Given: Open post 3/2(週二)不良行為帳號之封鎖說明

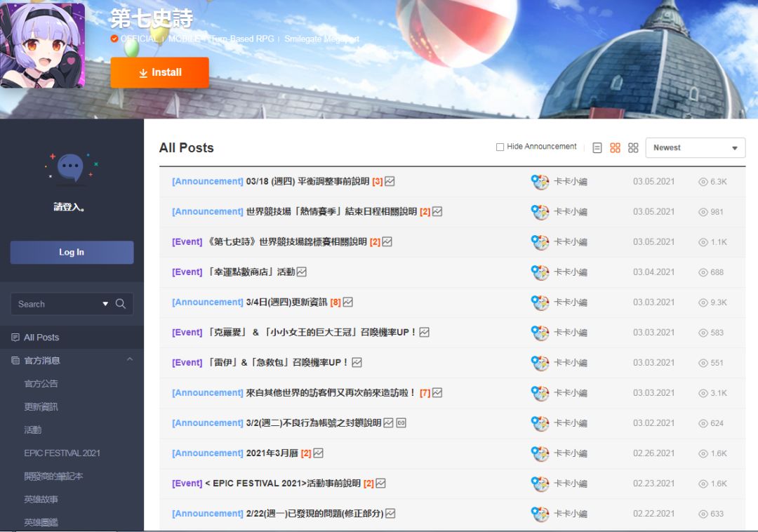Looking at the screenshot, I should click(x=313, y=423).
